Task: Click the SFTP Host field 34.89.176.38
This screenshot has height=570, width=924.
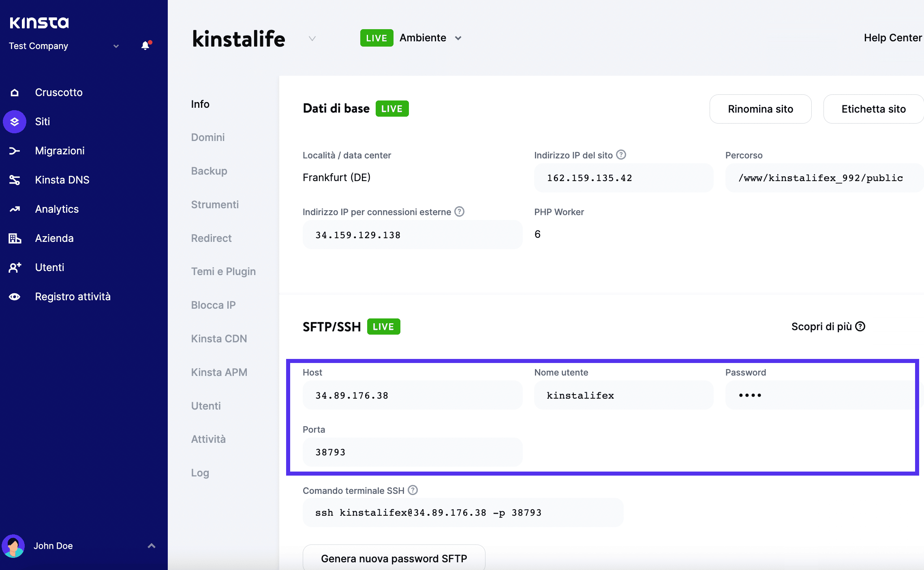Action: (x=413, y=395)
